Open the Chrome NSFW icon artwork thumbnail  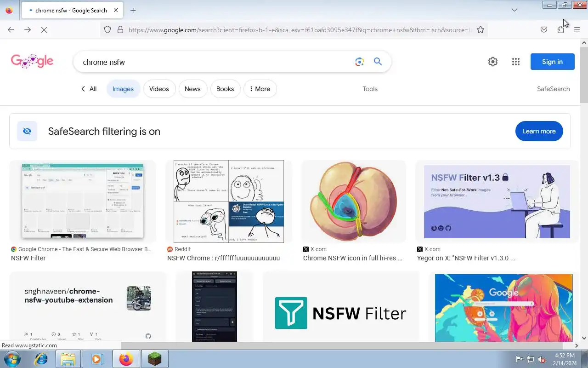pos(353,201)
